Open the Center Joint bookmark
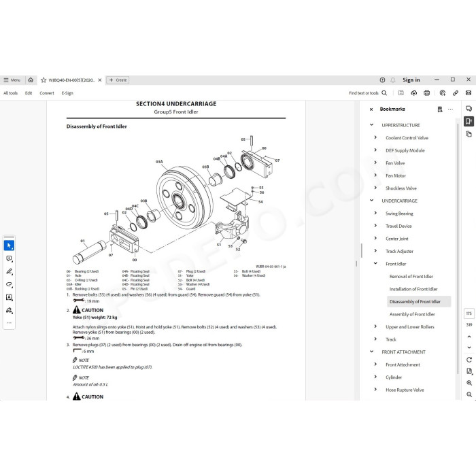 pos(396,239)
